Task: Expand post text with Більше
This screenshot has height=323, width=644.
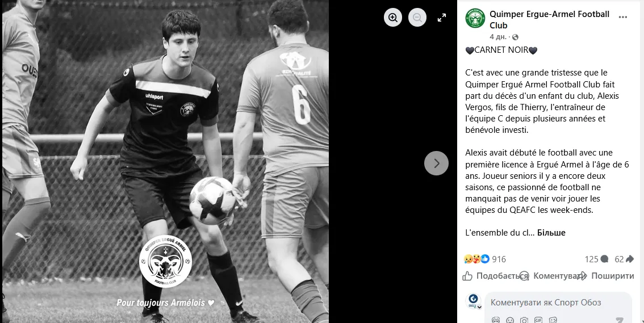Action: coord(551,233)
